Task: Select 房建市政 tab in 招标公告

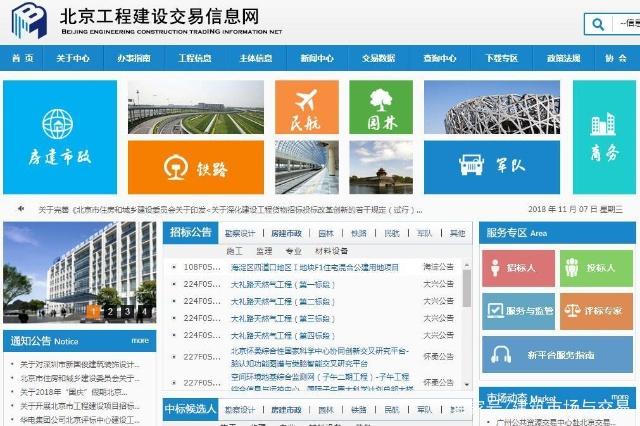Action: (x=286, y=233)
